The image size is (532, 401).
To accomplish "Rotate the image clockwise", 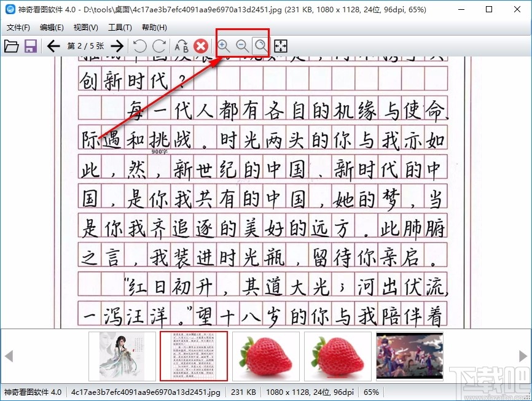I will 160,45.
